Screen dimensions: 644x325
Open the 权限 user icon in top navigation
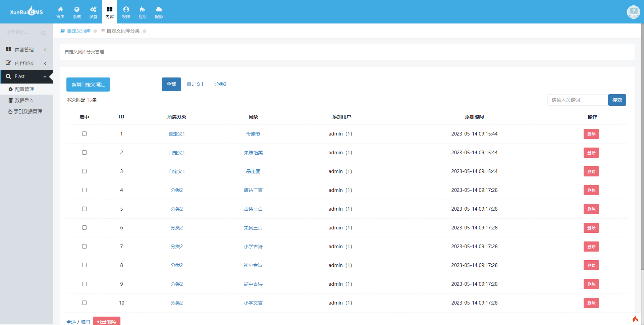point(126,9)
